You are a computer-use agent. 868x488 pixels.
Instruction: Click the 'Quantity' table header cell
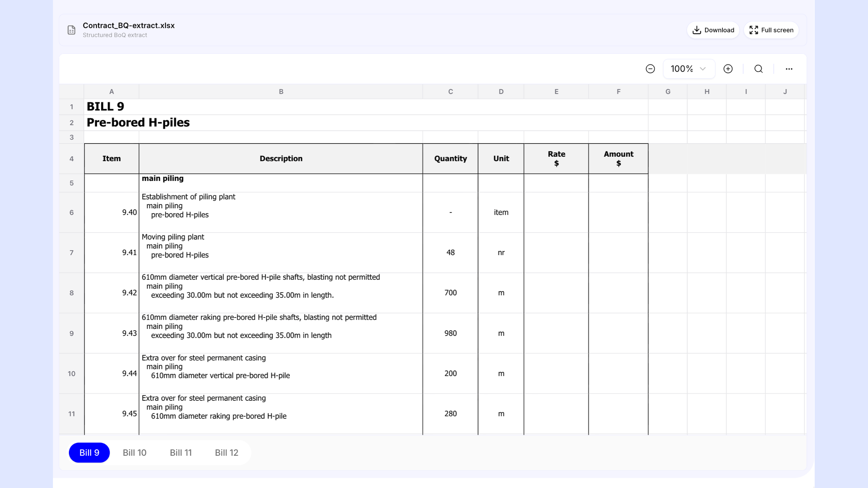[x=451, y=159]
